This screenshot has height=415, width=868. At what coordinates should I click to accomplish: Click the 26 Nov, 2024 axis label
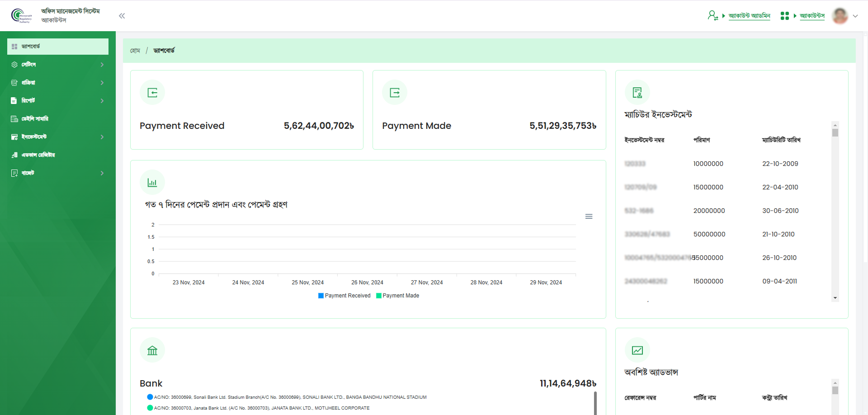tap(367, 283)
